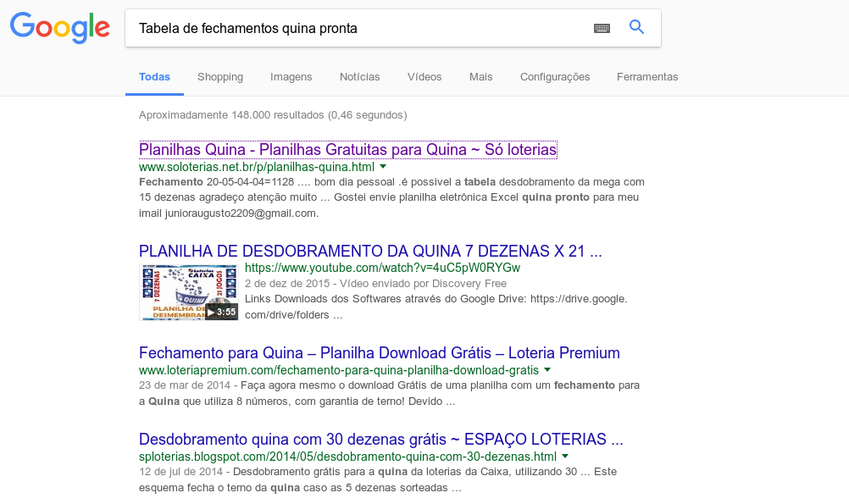Click the '12 de jul de 2014' snippet text
This screenshot has height=504, width=849.
point(378,479)
